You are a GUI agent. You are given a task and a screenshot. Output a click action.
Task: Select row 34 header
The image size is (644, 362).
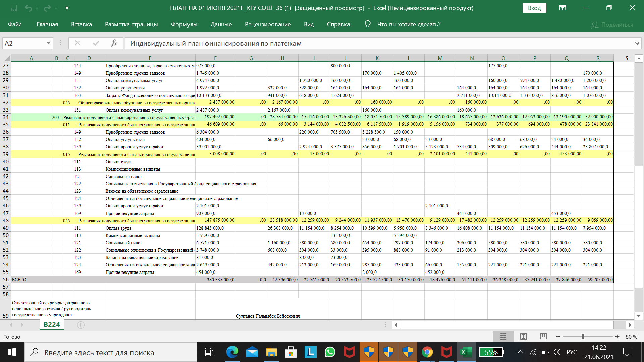tap(6, 117)
